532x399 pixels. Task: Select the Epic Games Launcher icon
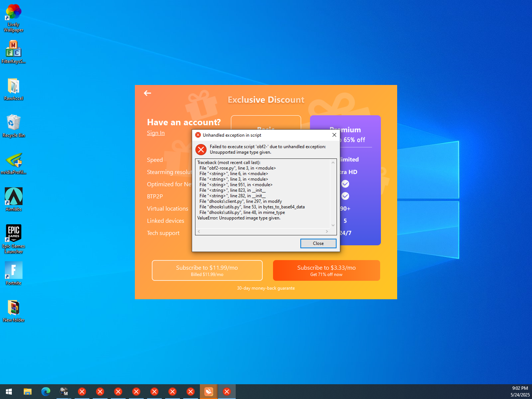14,239
